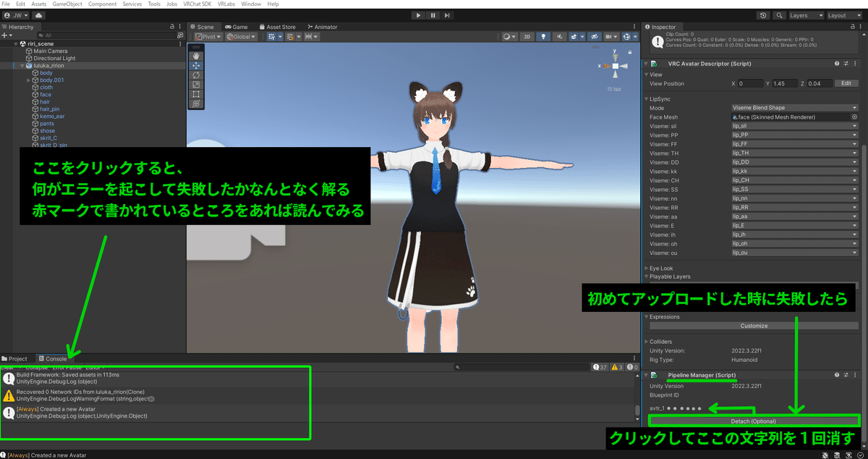
Task: Open the Undo History button
Action: (x=764, y=15)
